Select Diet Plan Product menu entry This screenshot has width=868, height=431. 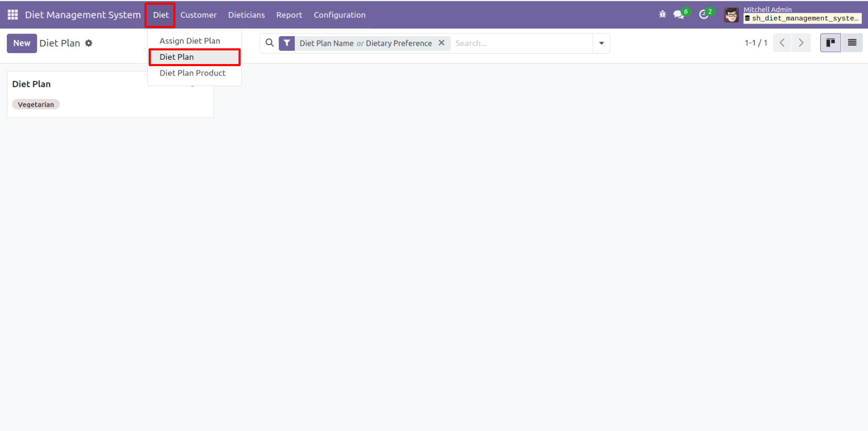click(x=194, y=73)
